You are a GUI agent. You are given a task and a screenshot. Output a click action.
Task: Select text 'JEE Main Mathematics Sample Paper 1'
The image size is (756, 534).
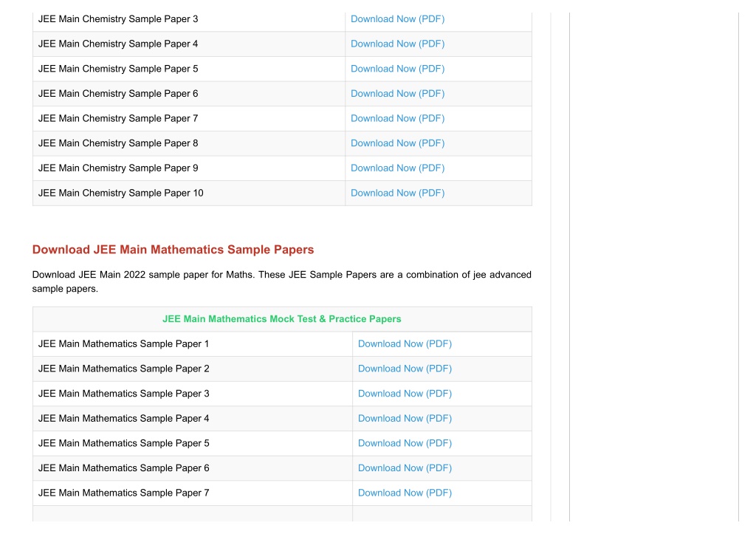[123, 344]
